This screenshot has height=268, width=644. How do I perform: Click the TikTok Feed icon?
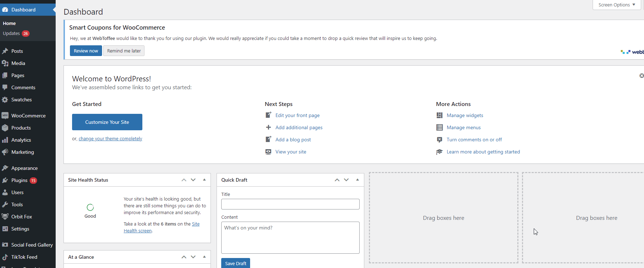point(5,257)
